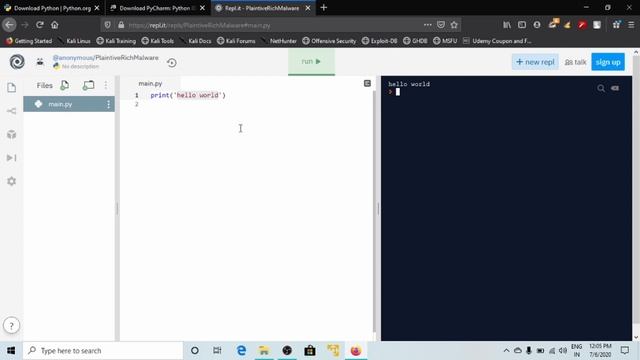640x360 pixels.
Task: Open Kali Forums bookmark
Action: (x=236, y=41)
